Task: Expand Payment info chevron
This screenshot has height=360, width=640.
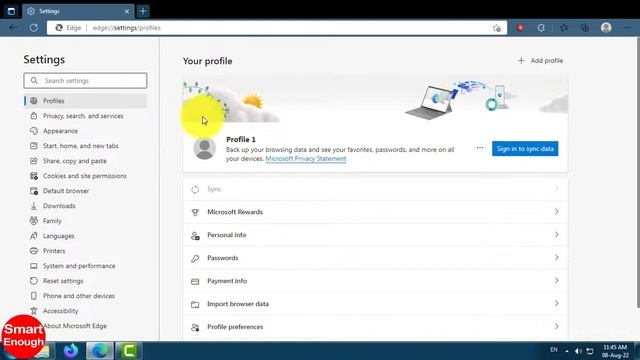Action: (556, 280)
